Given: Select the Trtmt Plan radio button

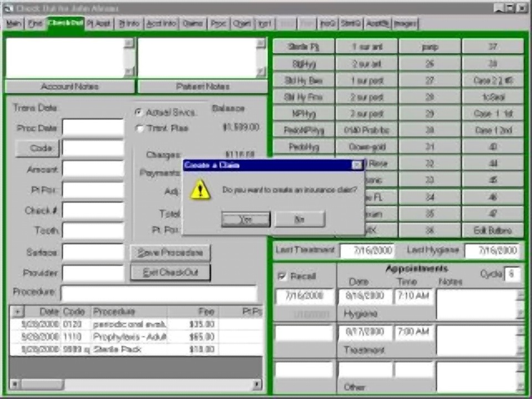Looking at the screenshot, I should pos(139,128).
